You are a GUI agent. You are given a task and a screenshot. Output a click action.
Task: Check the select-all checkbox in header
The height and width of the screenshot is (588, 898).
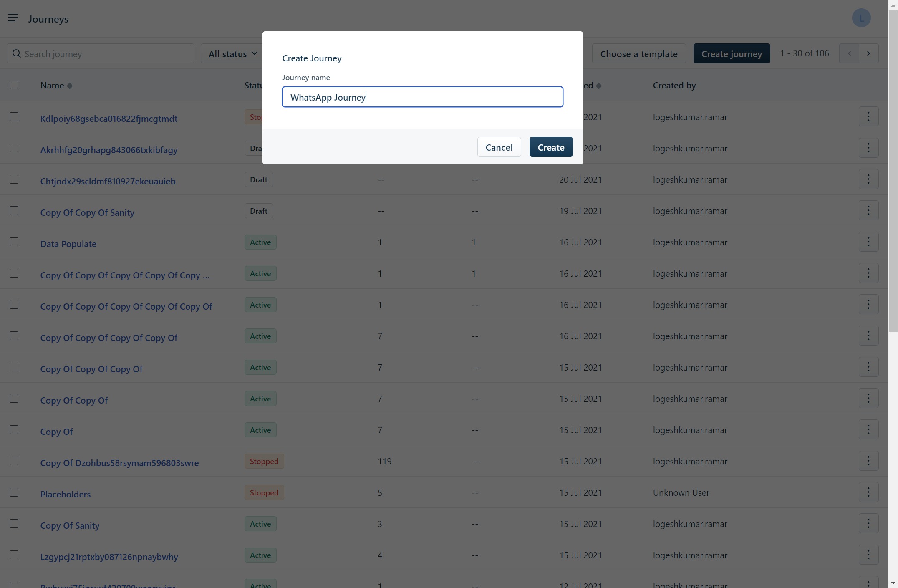[14, 85]
